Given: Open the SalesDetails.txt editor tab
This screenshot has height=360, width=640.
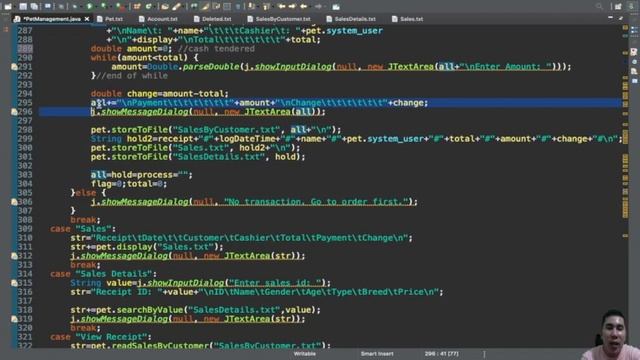Looking at the screenshot, I should click(351, 19).
